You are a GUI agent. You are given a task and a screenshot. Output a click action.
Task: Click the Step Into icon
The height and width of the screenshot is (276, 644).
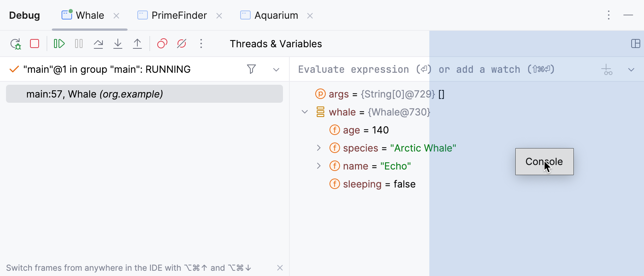click(118, 44)
